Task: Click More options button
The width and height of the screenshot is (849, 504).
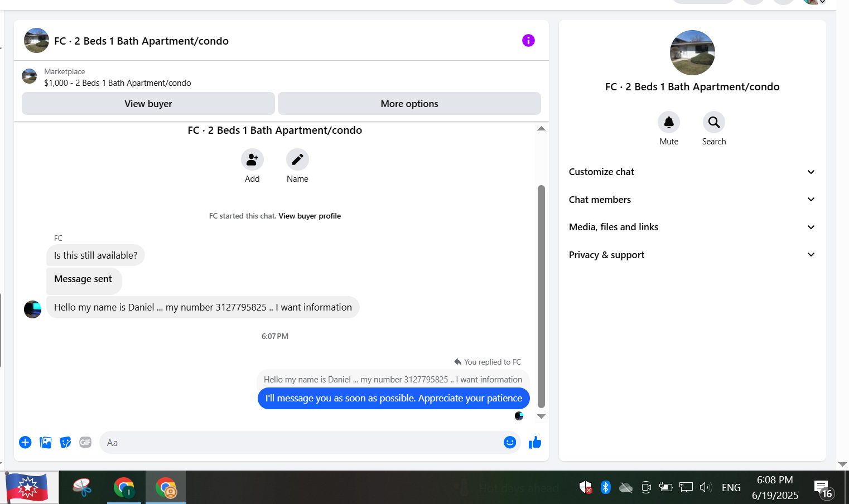Action: tap(409, 104)
